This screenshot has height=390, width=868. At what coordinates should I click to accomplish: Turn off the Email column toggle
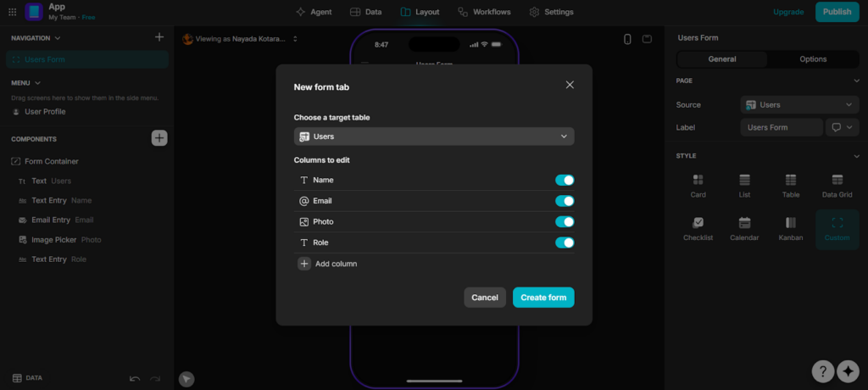click(x=565, y=201)
